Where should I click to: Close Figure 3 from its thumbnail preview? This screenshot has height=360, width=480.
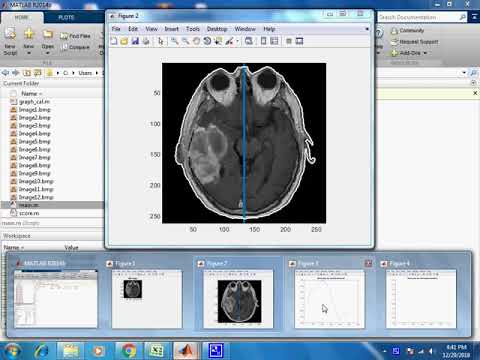click(368, 263)
